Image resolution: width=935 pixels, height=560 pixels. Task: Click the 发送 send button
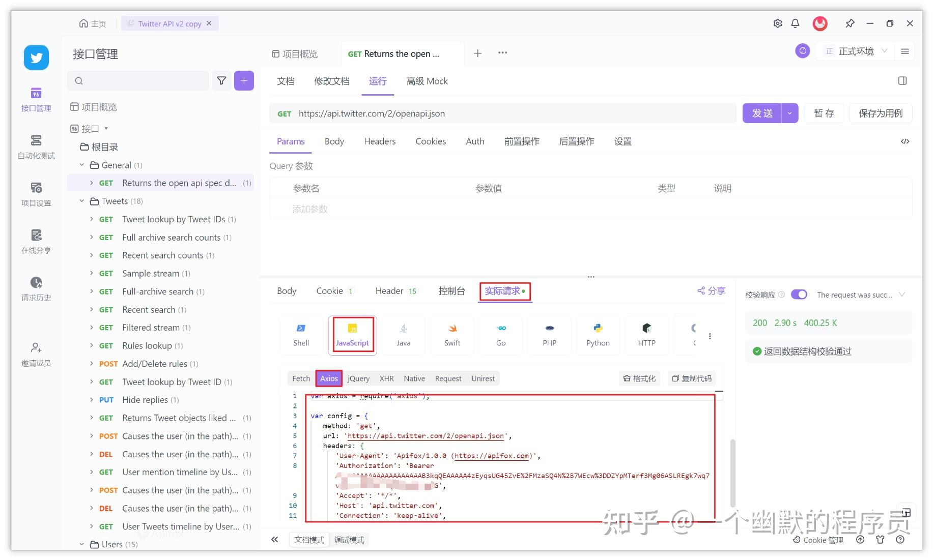[762, 113]
